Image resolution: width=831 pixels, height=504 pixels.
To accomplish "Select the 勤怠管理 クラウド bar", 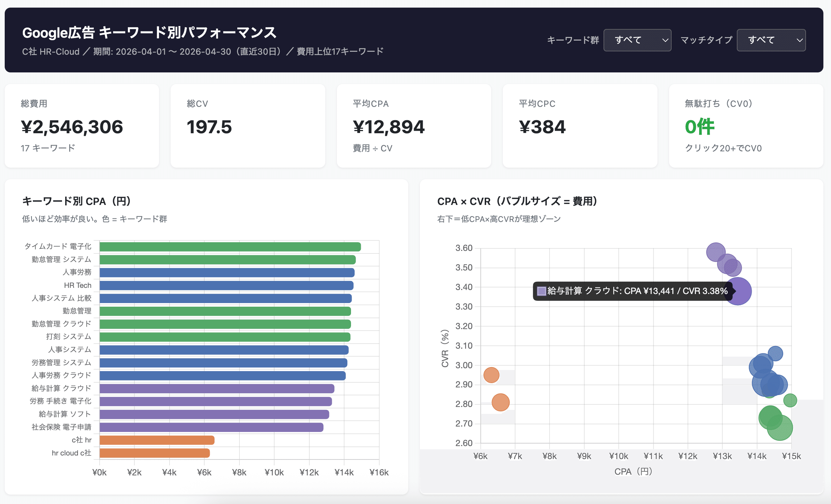I will [x=225, y=324].
